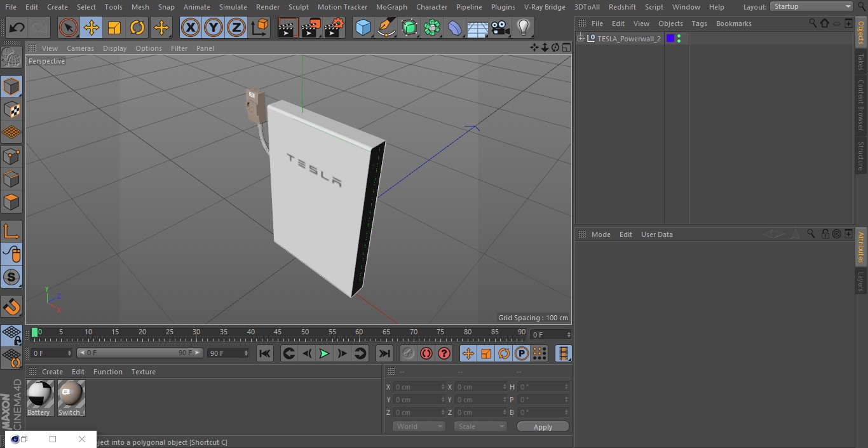
Task: Click frame 45 on timeline ruler
Action: (278, 332)
